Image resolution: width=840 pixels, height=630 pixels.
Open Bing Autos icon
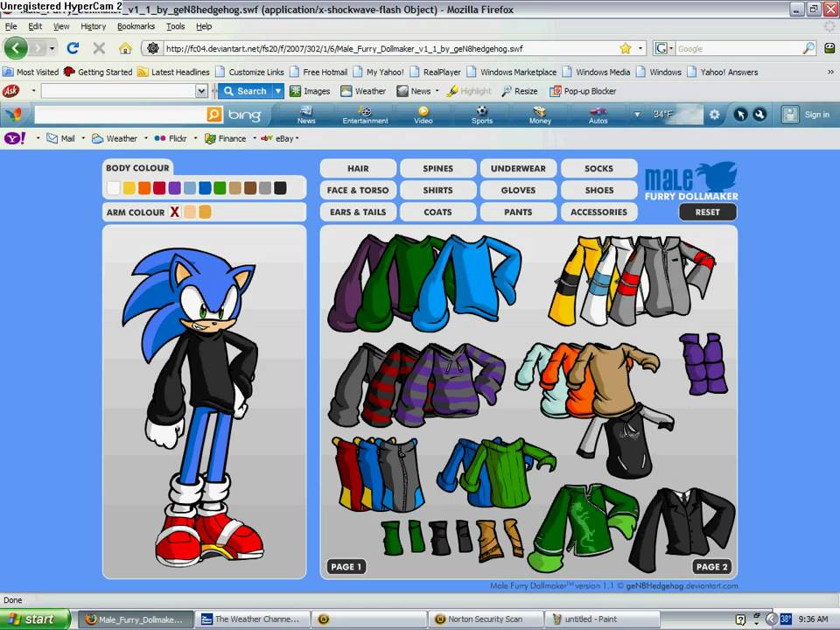(598, 114)
